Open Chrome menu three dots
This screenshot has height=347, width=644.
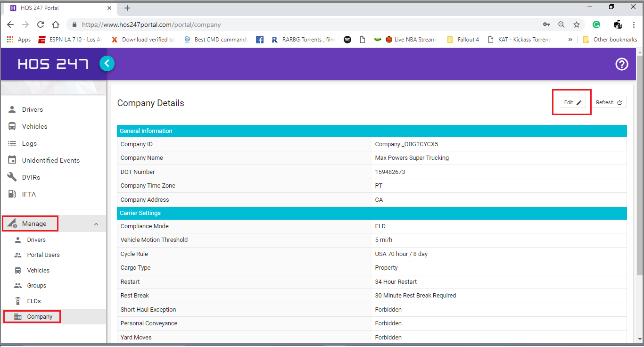coord(634,25)
